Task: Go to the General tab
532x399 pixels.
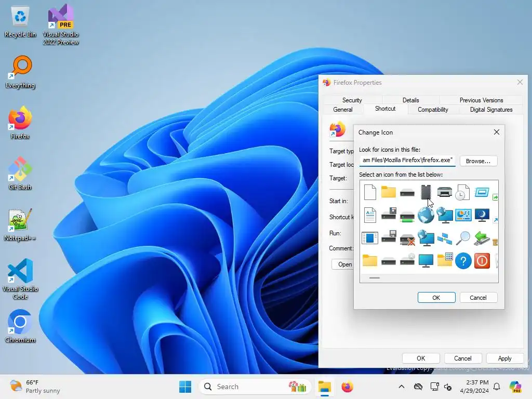Action: click(x=343, y=110)
